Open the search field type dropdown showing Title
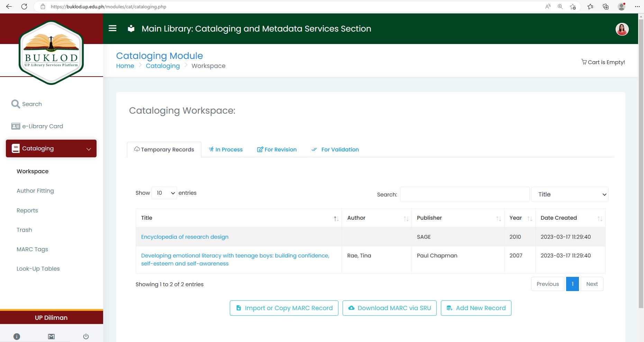The width and height of the screenshot is (644, 342). coord(570,194)
